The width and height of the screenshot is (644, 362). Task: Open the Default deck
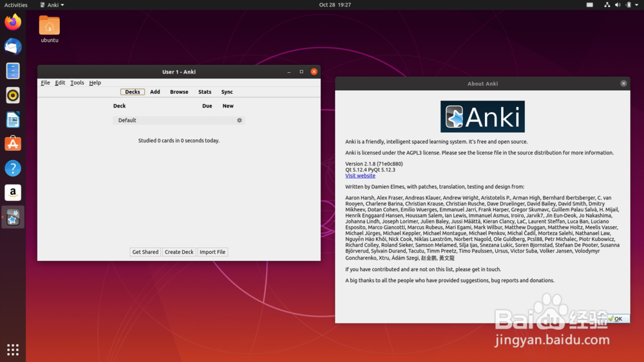(127, 120)
